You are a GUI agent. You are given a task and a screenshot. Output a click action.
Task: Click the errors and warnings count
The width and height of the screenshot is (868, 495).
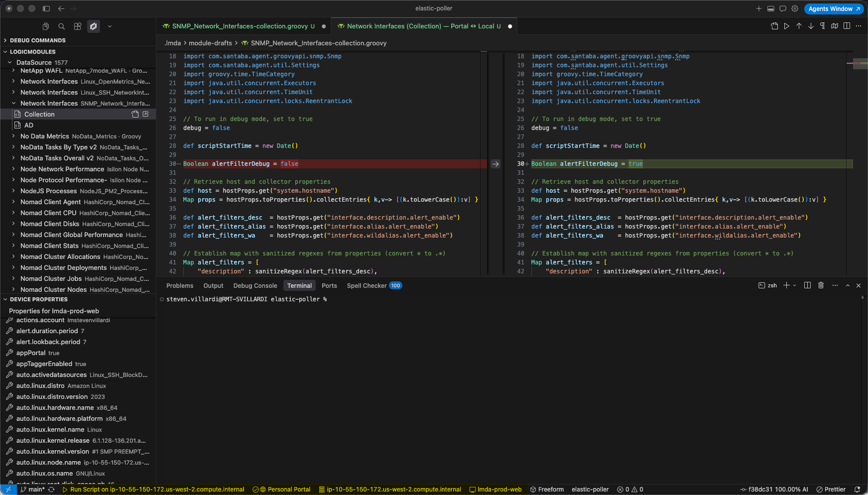click(x=630, y=490)
